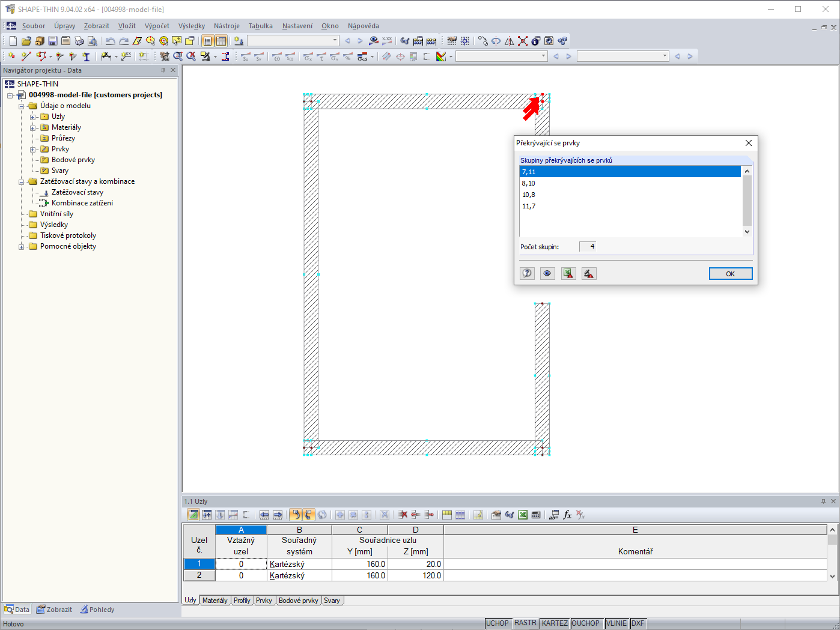The image size is (840, 630).
Task: Click the Save diskette icon
Action: point(52,41)
